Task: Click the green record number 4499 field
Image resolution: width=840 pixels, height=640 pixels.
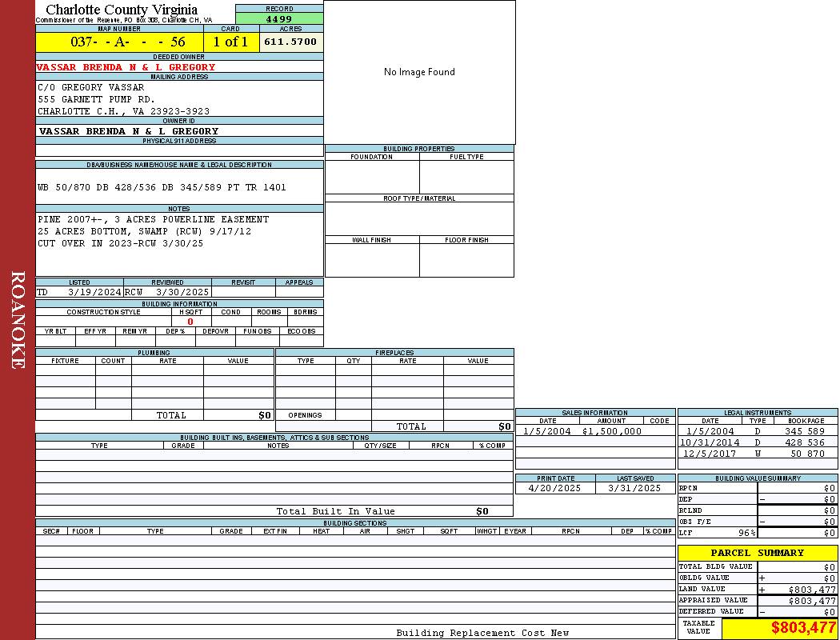Action: [x=279, y=19]
